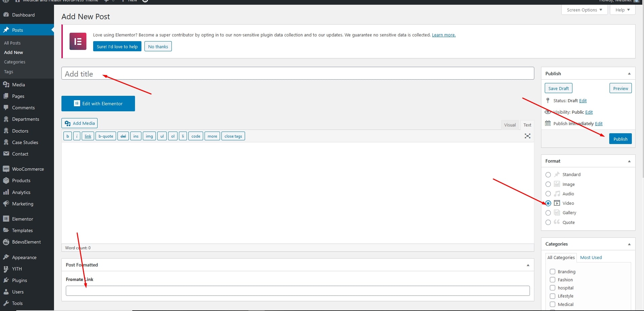
Task: Switch to Most Used categories tab
Action: pos(591,257)
